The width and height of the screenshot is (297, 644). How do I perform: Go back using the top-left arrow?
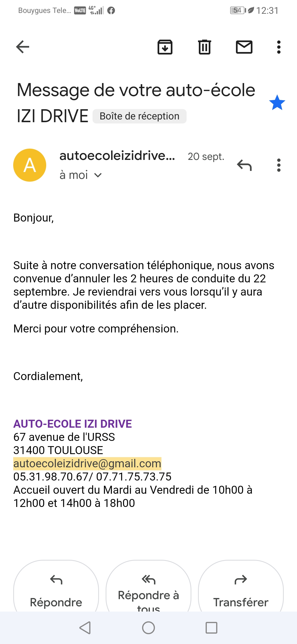[x=23, y=47]
